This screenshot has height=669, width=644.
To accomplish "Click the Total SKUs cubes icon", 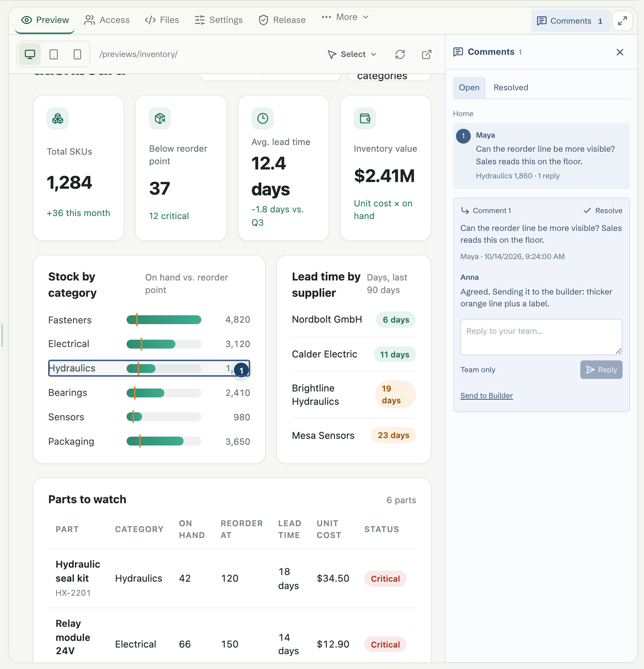I will click(58, 118).
